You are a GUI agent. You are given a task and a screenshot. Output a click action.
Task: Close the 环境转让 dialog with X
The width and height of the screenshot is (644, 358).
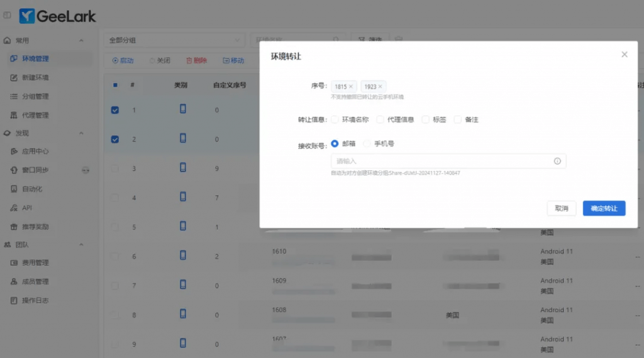tap(625, 55)
